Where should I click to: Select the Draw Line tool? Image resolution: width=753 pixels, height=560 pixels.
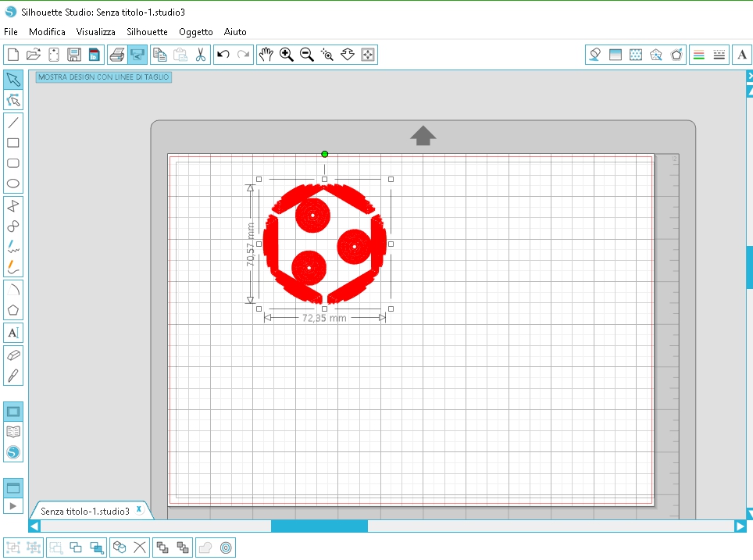13,123
